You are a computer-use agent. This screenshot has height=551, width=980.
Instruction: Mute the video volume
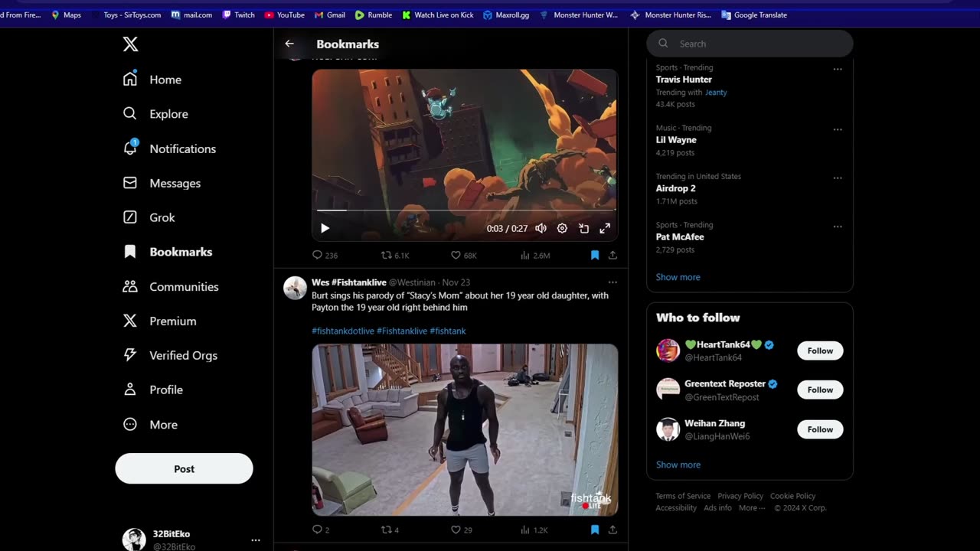tap(541, 228)
